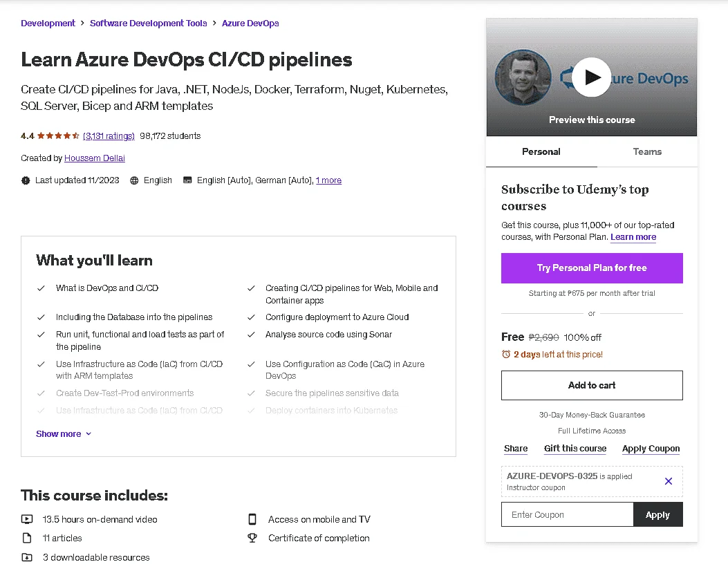Switch to the Personal tab
The width and height of the screenshot is (728, 580).
[541, 152]
